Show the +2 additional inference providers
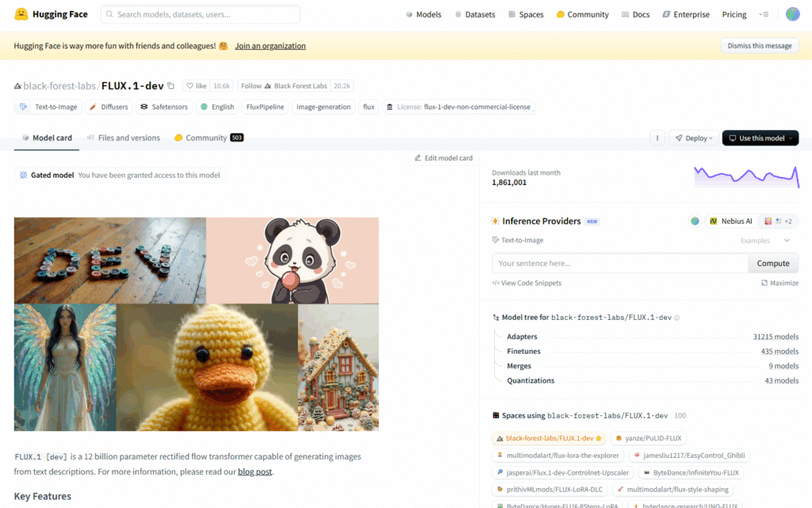 tap(778, 221)
